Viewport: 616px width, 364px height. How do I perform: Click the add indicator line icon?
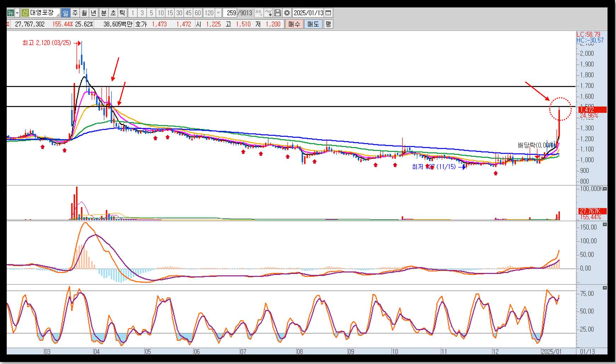coord(268,13)
